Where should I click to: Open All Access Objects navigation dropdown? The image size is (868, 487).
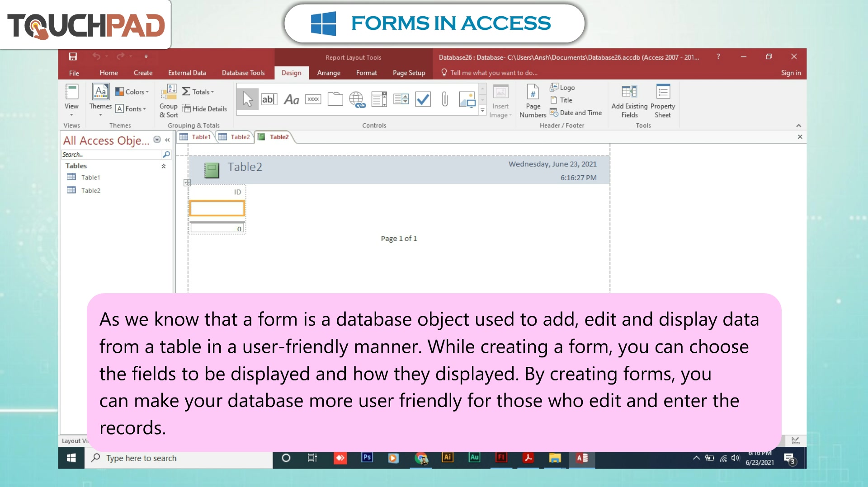(157, 140)
